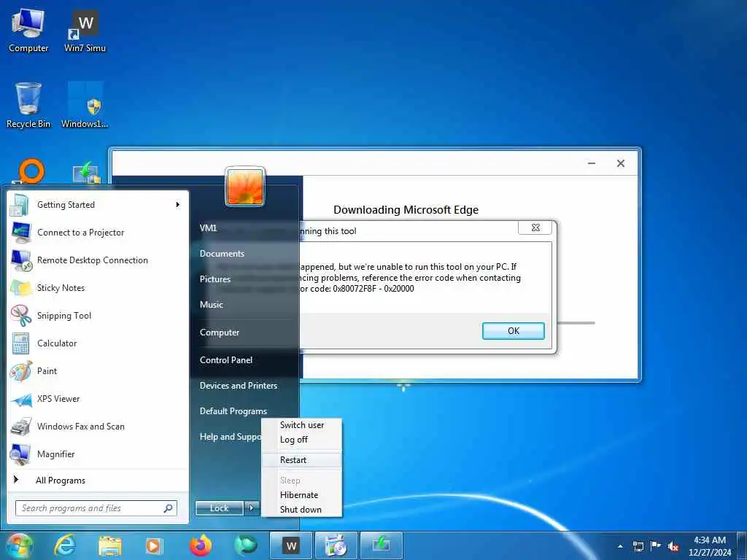This screenshot has width=747, height=560.
Task: Open the Win7 Simu desktop shortcut
Action: (x=85, y=29)
